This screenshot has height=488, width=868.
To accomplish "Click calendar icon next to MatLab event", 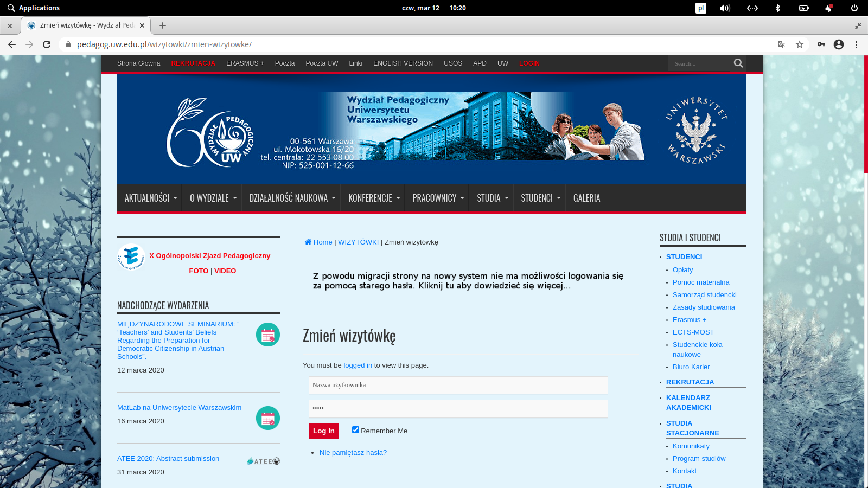I will click(x=268, y=418).
